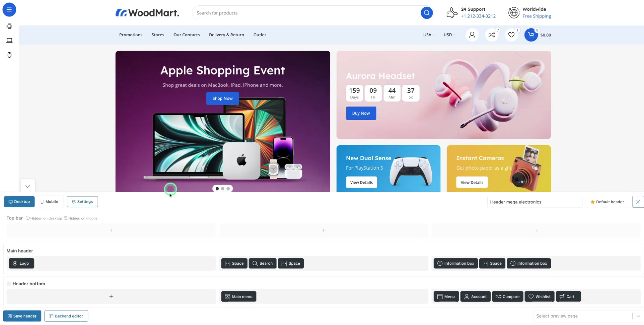
Task: Toggle the Header bottom section indicator
Action: pyautogui.click(x=9, y=284)
